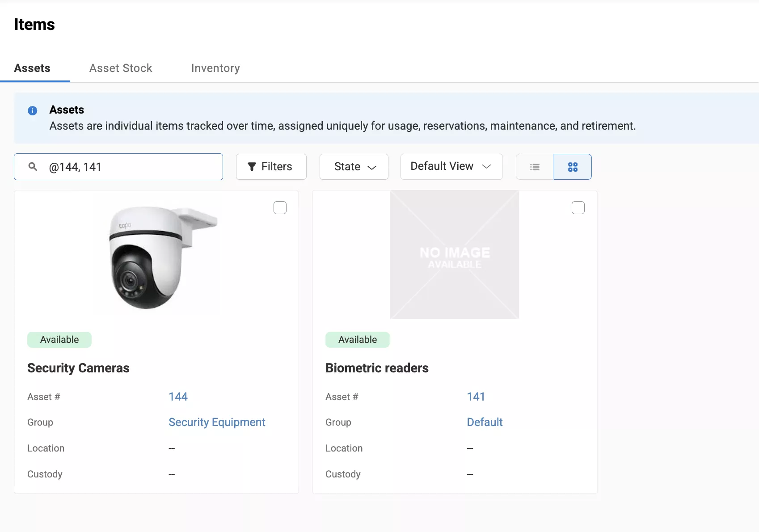
Task: Select the Assets tab
Action: tap(32, 68)
